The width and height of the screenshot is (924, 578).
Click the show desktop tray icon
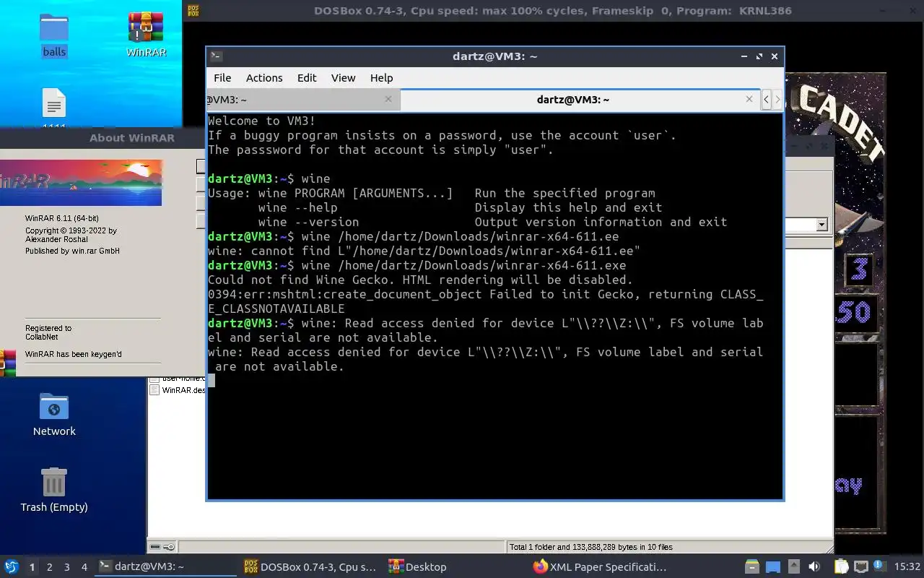pos(773,567)
